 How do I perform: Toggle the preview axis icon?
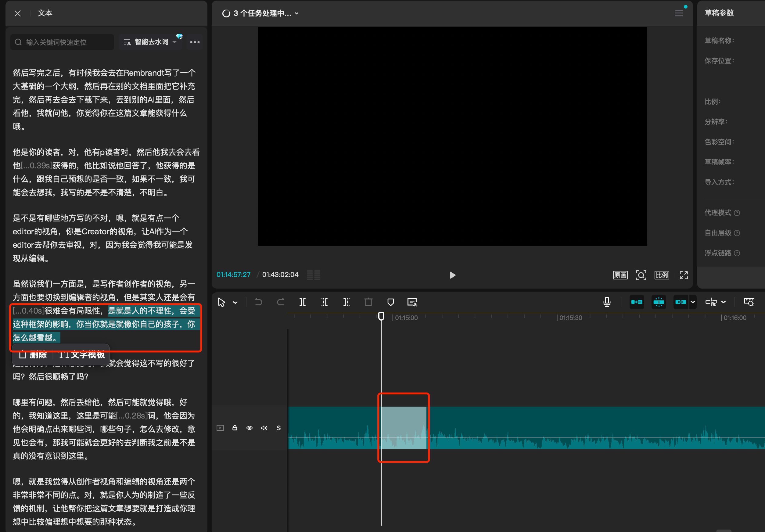711,302
